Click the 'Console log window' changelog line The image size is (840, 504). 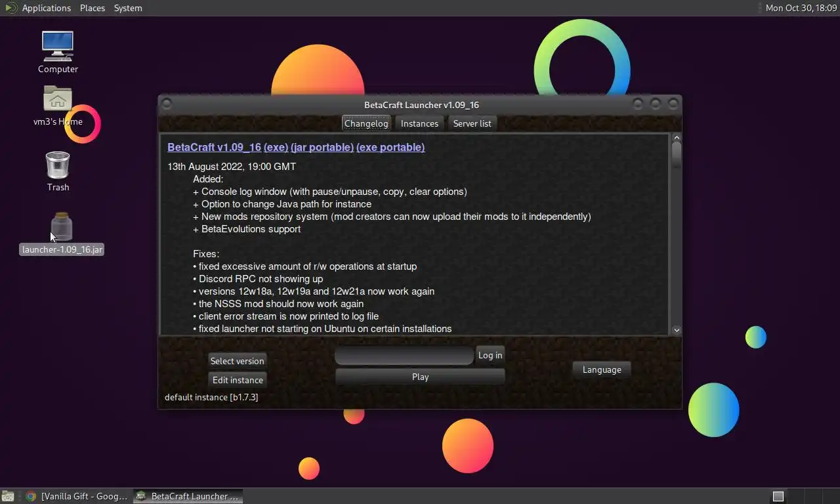330,192
